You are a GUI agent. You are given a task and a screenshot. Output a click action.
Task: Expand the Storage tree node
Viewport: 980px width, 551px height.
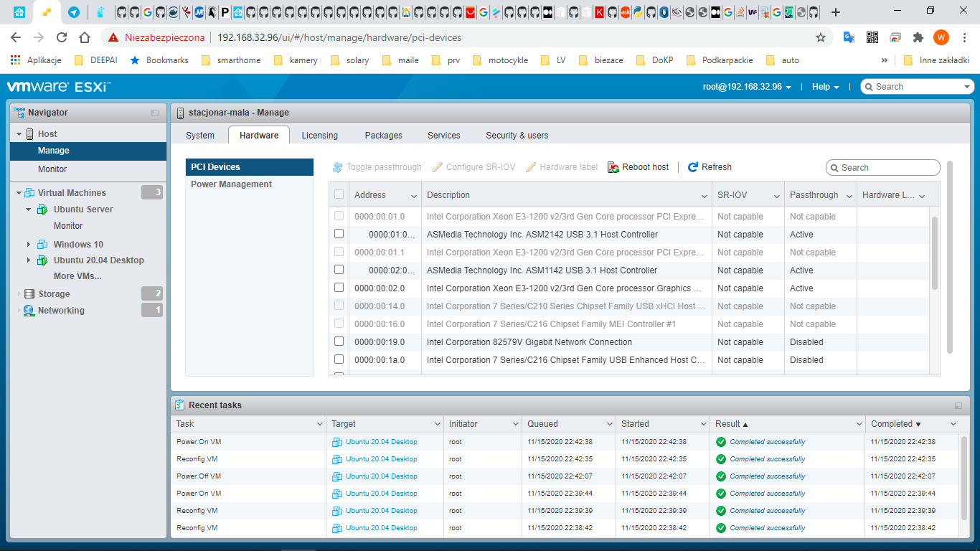[19, 294]
